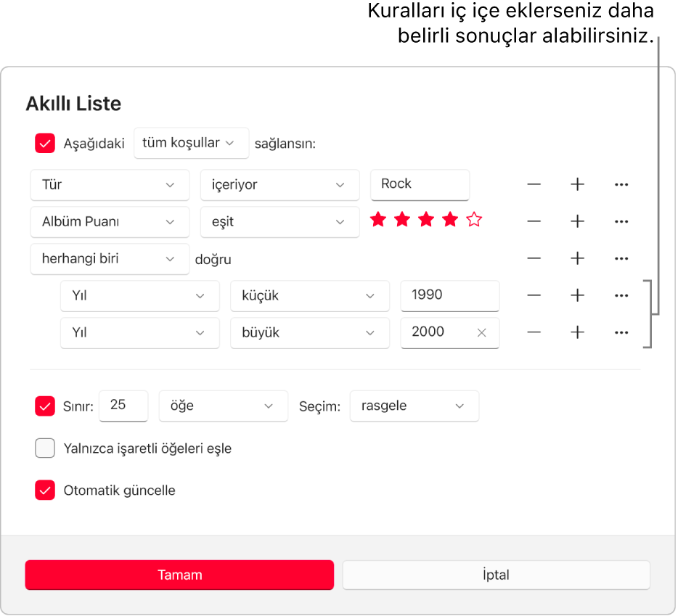Enable Yalnızca işaretli öğeleri eşle

pos(45,448)
